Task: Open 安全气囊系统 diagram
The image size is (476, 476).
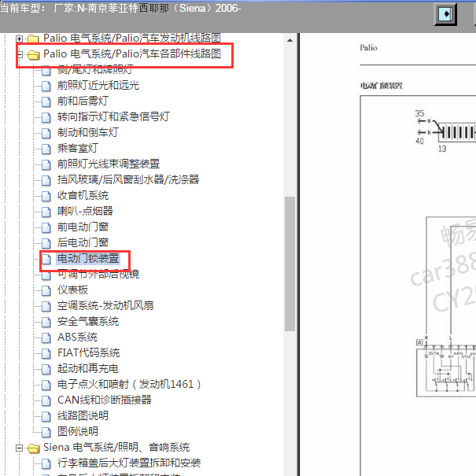Action: [88, 322]
